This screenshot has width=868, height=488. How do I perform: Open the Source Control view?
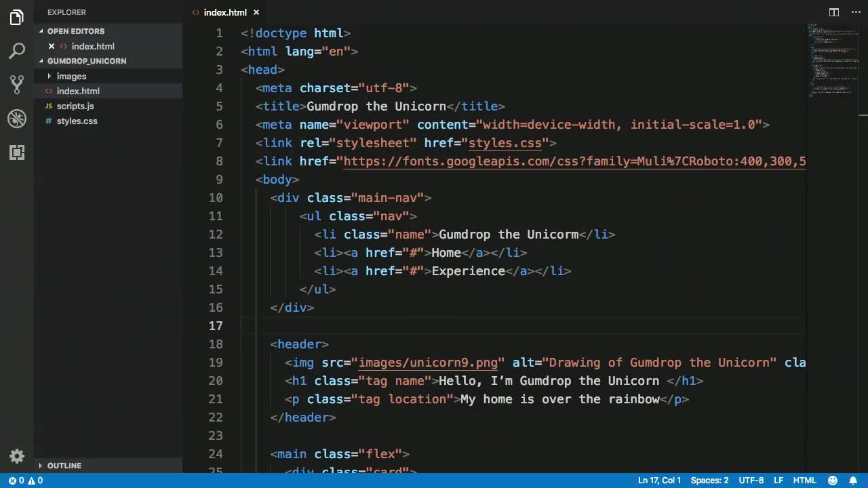click(16, 84)
